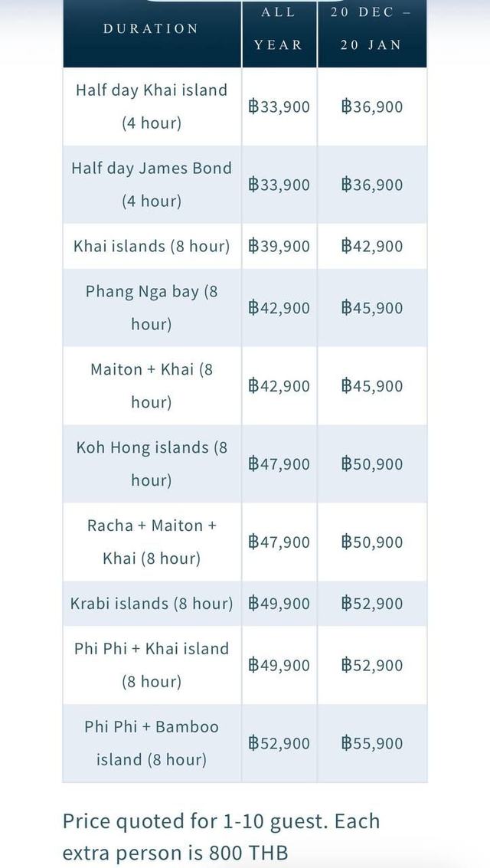Select Maiton + Khai (8 hour) row

click(x=244, y=386)
